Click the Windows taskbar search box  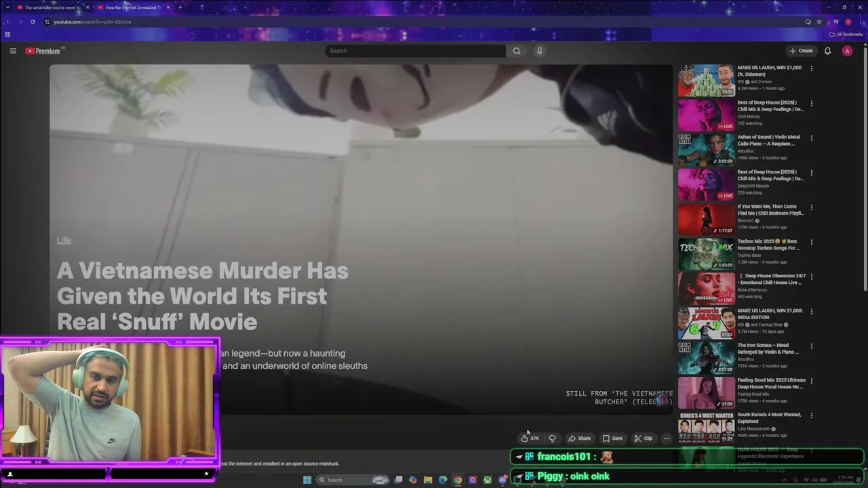pos(351,480)
